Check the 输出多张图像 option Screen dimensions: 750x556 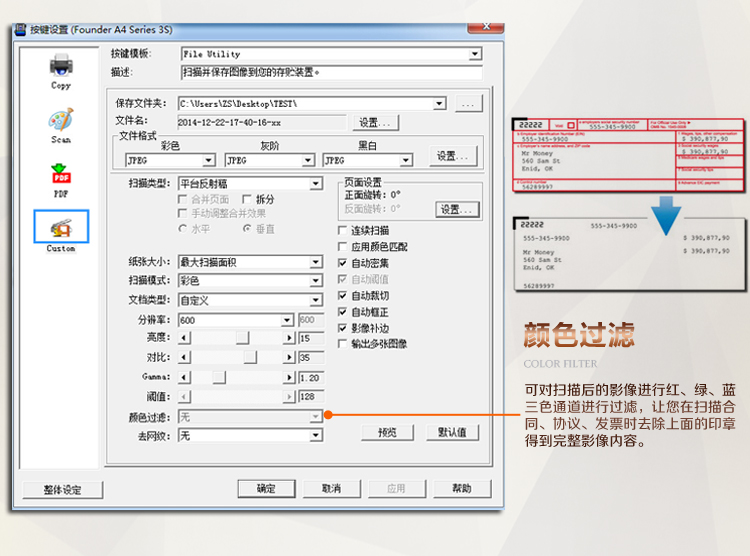[x=343, y=344]
